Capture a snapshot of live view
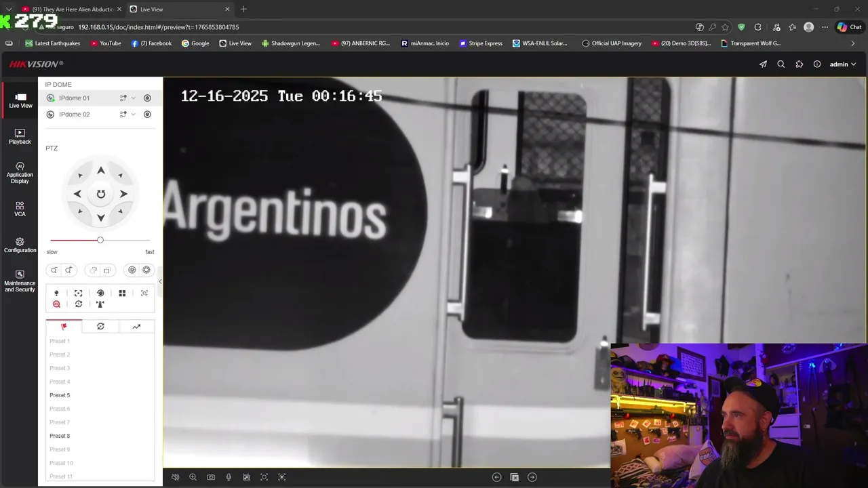Image resolution: width=868 pixels, height=488 pixels. point(211,477)
